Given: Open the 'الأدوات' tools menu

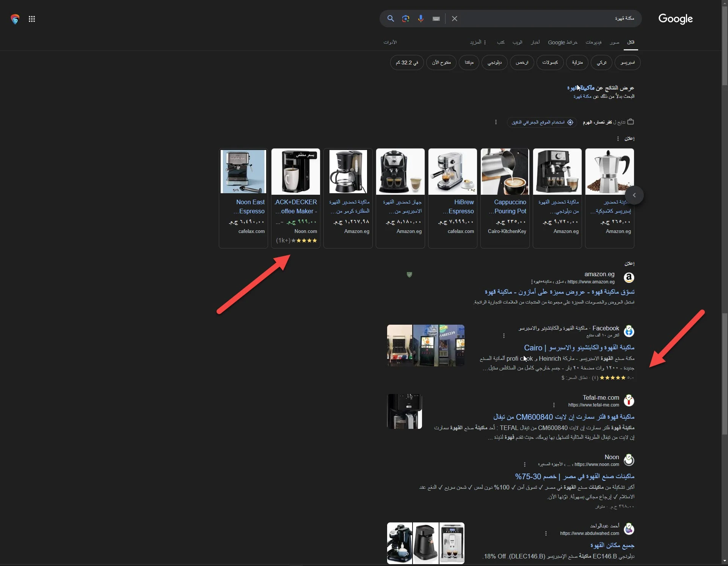Looking at the screenshot, I should (390, 42).
